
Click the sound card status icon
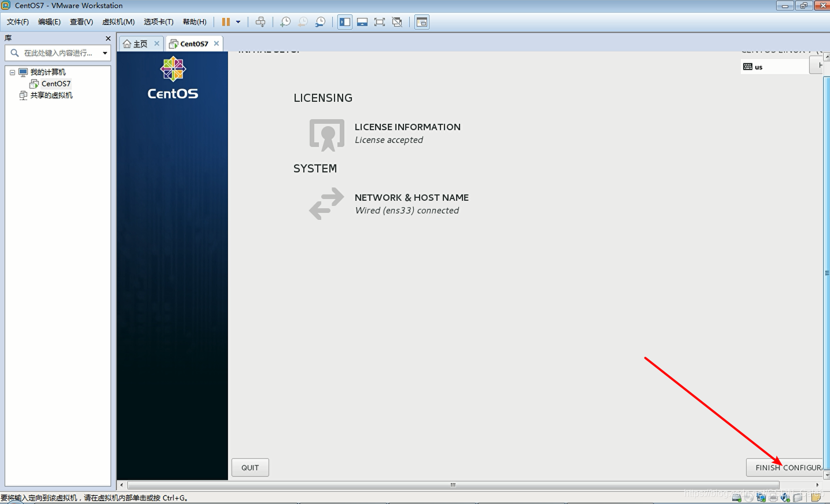click(785, 497)
